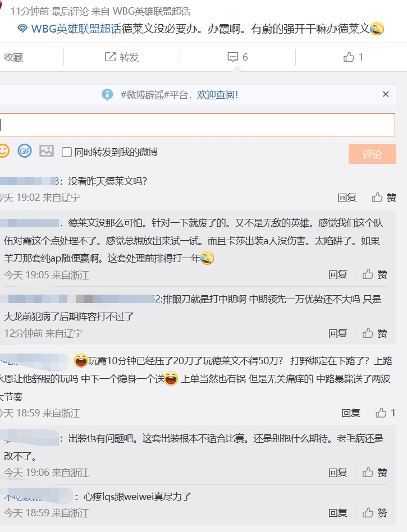Like the 12分钟前 来自辽宁 comment
This screenshot has width=407, height=532.
pos(375,333)
